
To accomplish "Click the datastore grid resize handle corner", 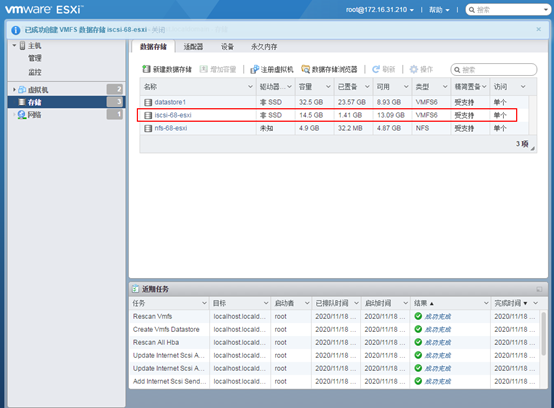I will click(x=532, y=148).
